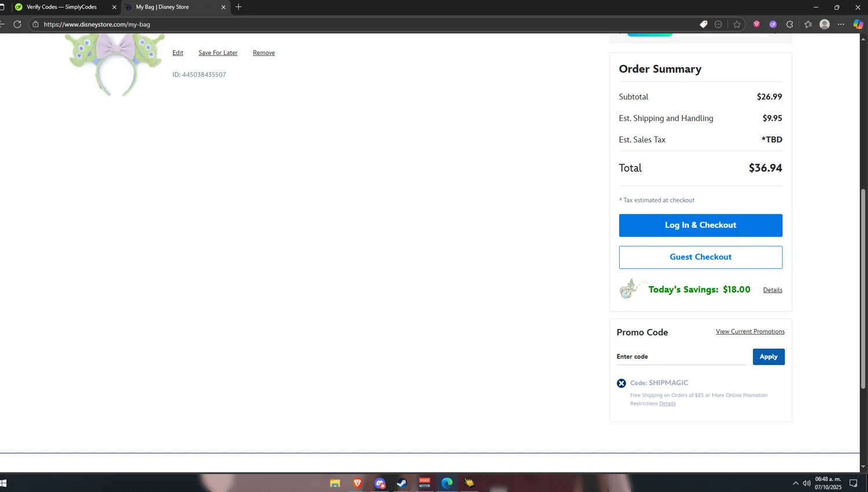Open the address bar more-options circle icon
The width and height of the screenshot is (868, 492).
(718, 24)
